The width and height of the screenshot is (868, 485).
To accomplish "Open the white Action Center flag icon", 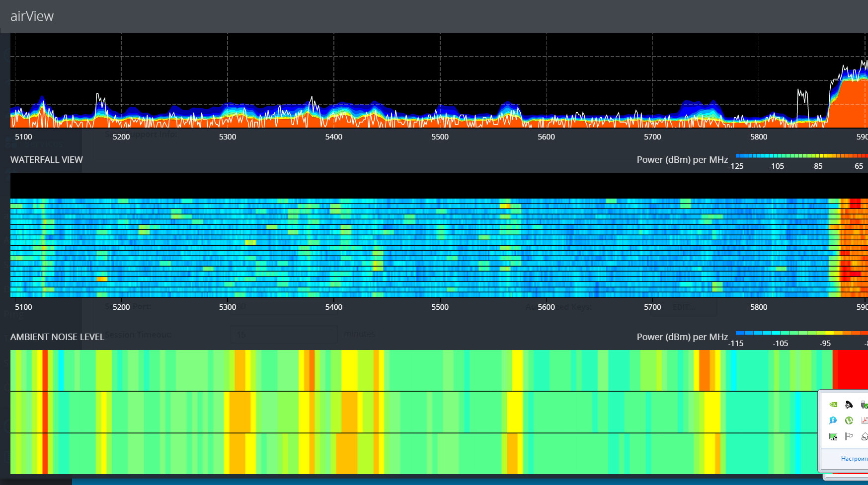I will [849, 436].
